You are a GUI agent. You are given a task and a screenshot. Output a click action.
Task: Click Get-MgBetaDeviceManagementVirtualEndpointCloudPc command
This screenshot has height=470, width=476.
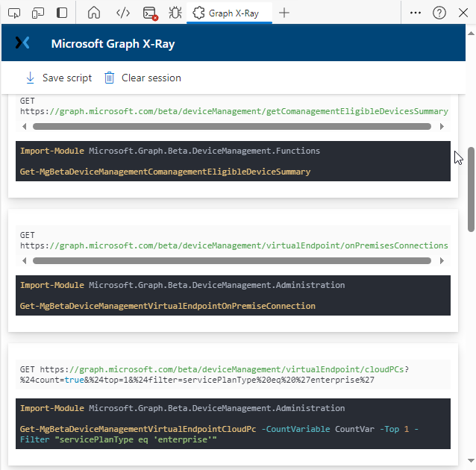tap(138, 429)
